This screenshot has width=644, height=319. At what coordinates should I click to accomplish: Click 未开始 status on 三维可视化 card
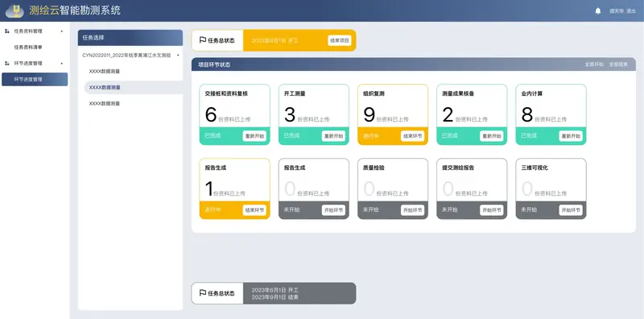529,209
